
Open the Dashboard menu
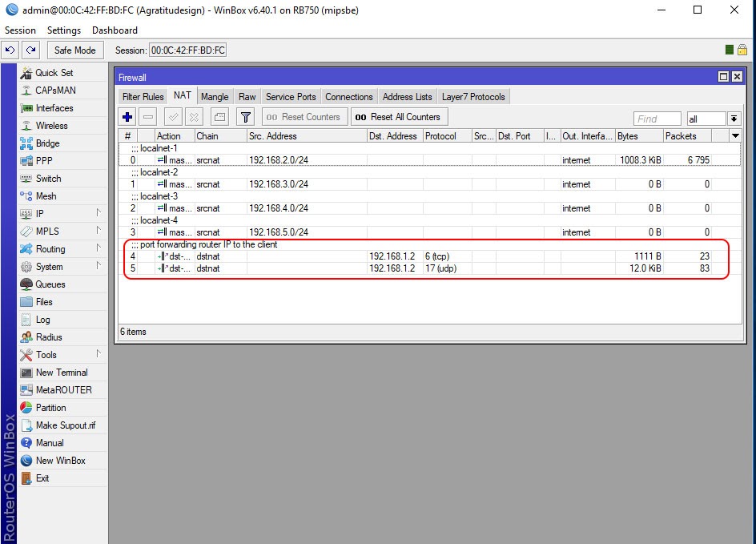point(115,30)
